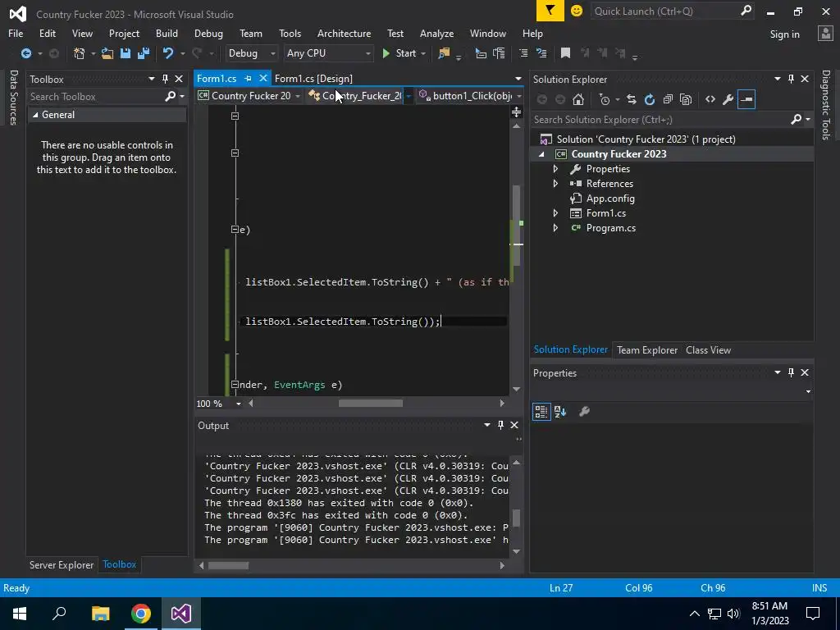840x630 pixels.
Task: Click the Find in Files toolbar icon
Action: tap(444, 53)
